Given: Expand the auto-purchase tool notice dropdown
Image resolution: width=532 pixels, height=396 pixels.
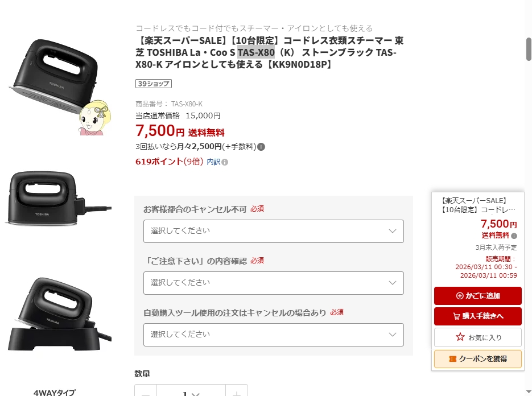Looking at the screenshot, I should coord(274,335).
